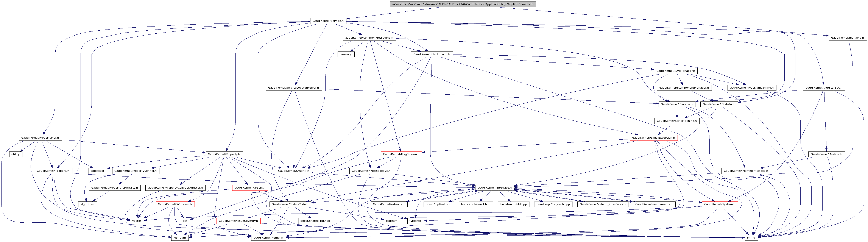Open GaudiKernel/IAuditorSvc.h node

pyautogui.click(x=824, y=88)
